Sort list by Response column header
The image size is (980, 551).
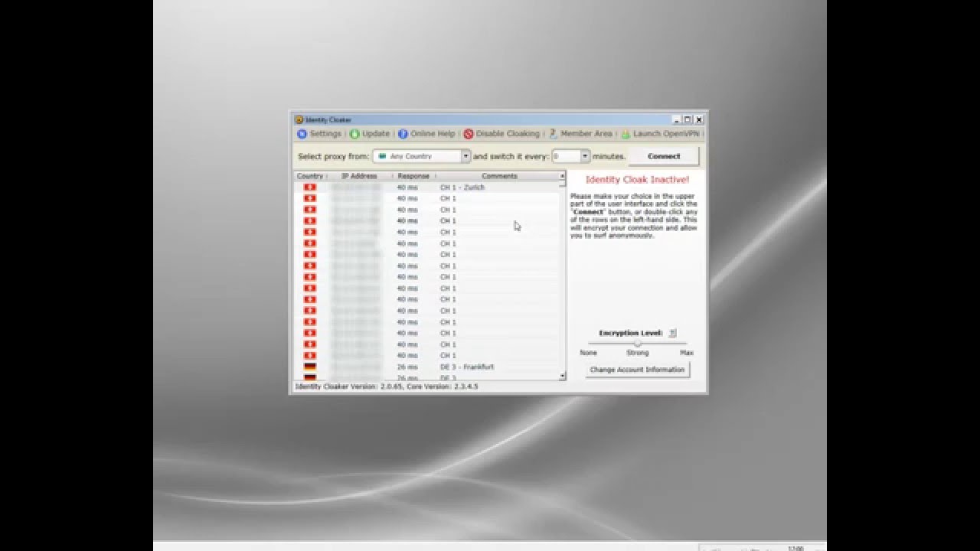point(413,176)
